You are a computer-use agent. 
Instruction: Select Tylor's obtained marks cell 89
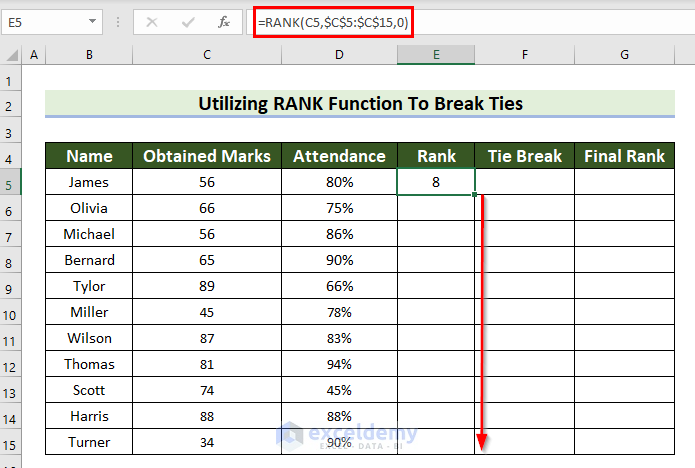pyautogui.click(x=207, y=286)
